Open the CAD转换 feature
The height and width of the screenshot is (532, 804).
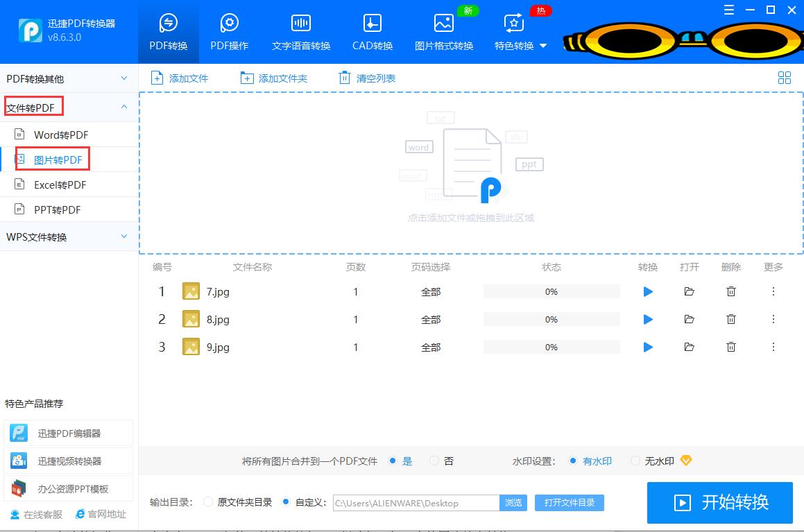371,31
